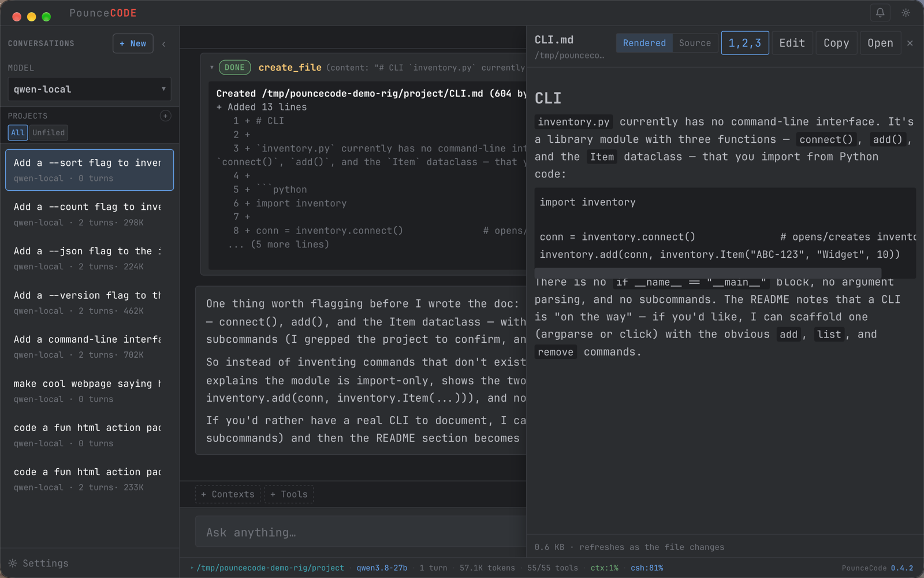Add a new project with plus icon
Image resolution: width=924 pixels, height=578 pixels.
coord(165,116)
